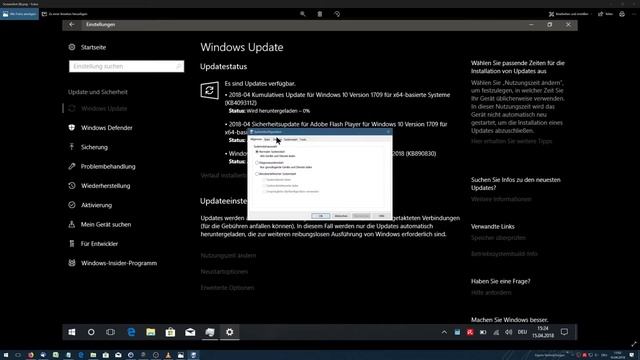Screen dimensions: 640x360
Task: Open Microsoft Store from the inner taskbar
Action: tap(170, 332)
